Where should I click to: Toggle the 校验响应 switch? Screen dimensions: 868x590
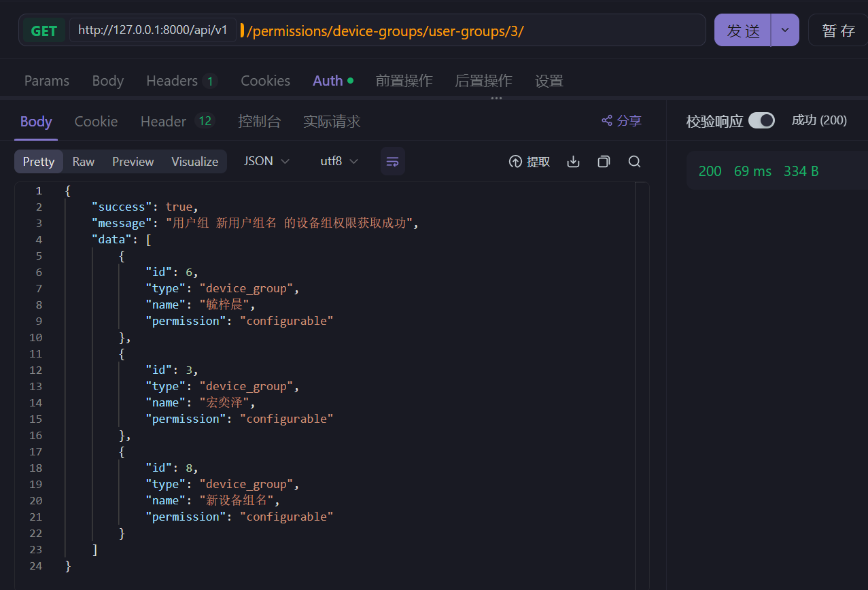pos(761,120)
